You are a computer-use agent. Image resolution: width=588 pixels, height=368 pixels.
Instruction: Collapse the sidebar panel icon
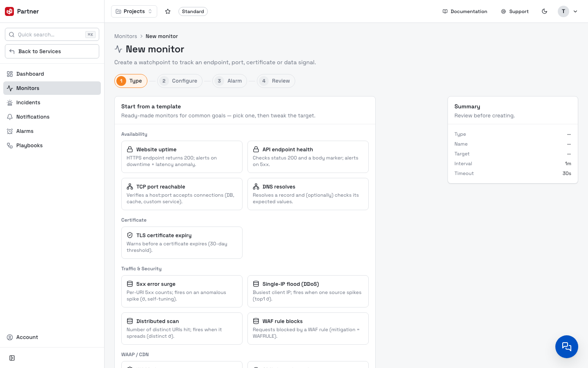pos(12,358)
